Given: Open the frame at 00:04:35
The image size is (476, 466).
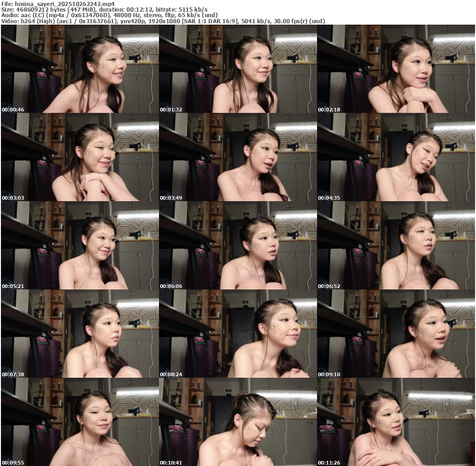Looking at the screenshot, I should pyautogui.click(x=396, y=157).
